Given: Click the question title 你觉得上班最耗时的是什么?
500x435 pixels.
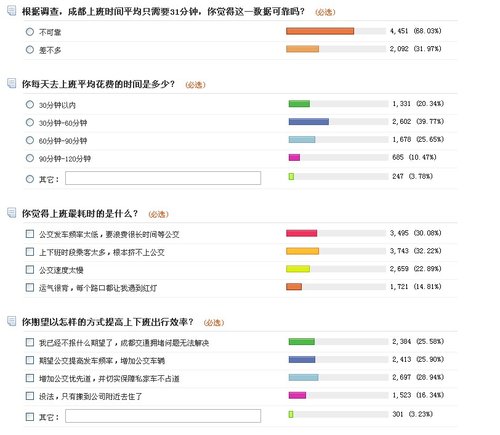Looking at the screenshot, I should click(80, 213).
